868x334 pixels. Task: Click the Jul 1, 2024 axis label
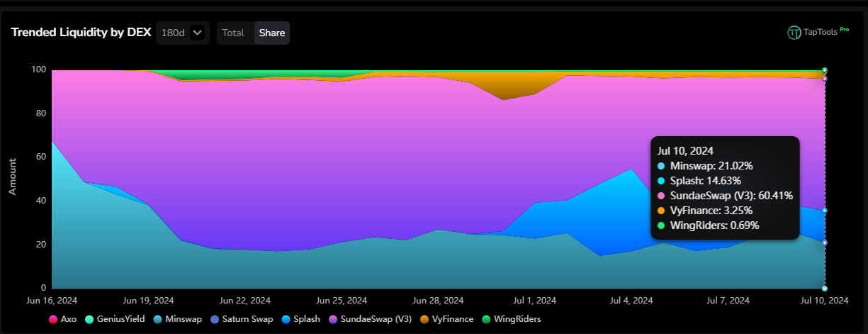tap(535, 301)
